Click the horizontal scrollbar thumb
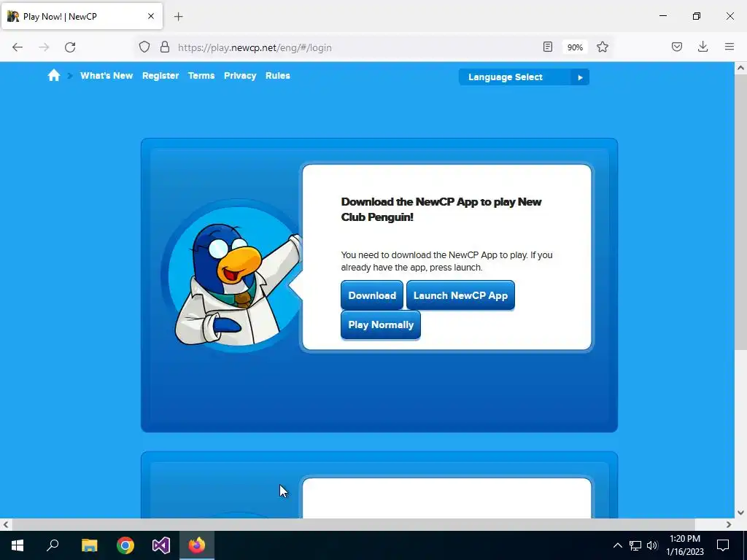Viewport: 747px width, 560px height. 354,524
